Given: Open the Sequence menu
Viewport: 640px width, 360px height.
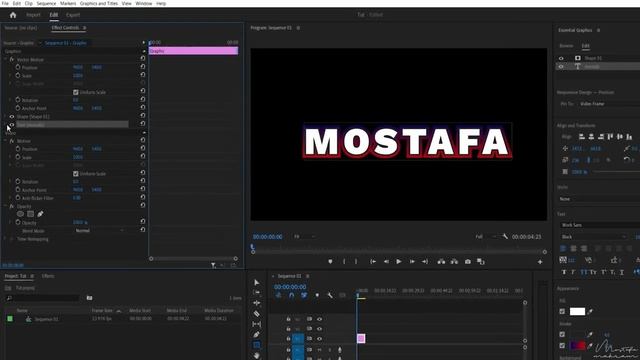Looking at the screenshot, I should click(x=46, y=3).
